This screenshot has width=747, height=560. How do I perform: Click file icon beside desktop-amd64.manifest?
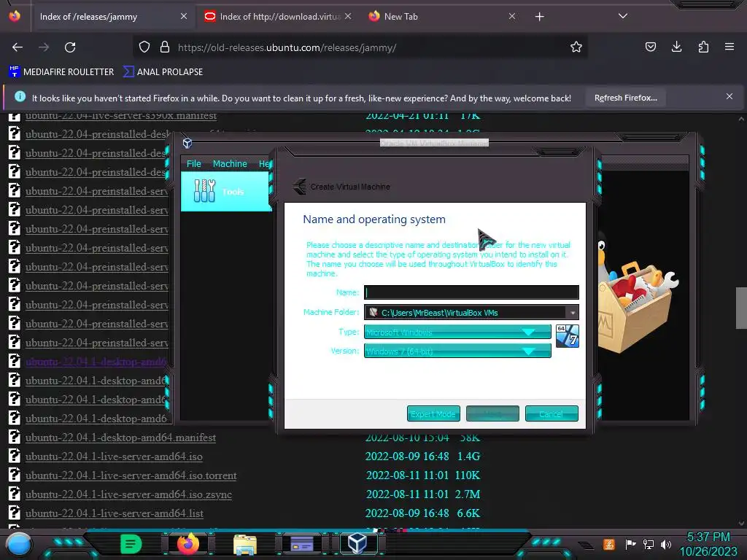pos(15,437)
